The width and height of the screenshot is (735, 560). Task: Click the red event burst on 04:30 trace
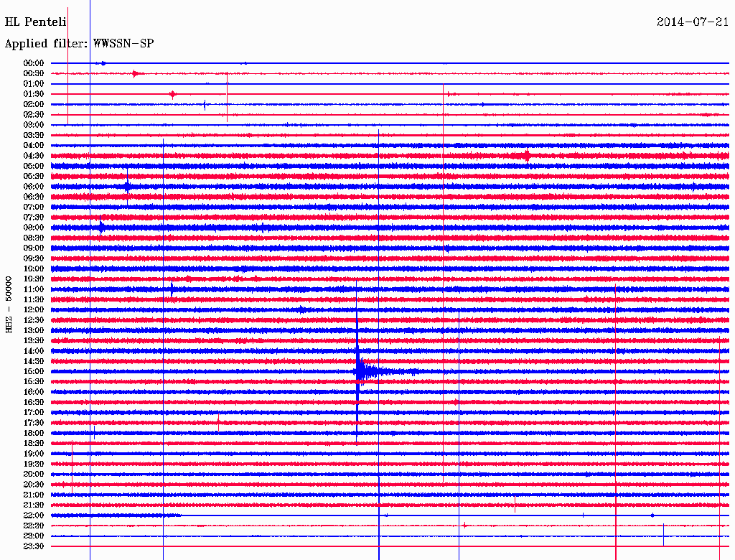[x=526, y=155]
